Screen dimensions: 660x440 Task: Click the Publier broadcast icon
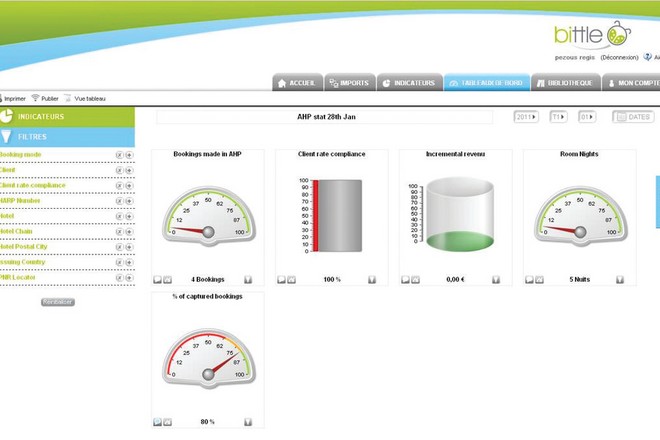click(36, 98)
